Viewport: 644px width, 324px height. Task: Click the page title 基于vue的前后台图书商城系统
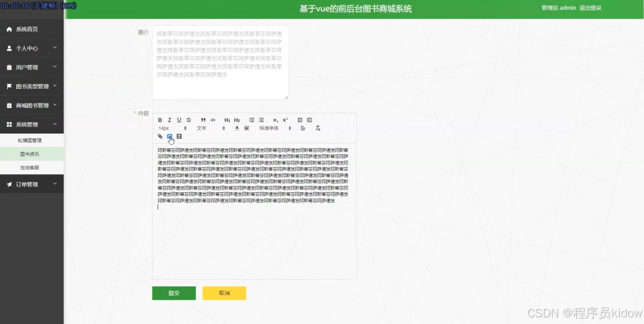tap(356, 9)
